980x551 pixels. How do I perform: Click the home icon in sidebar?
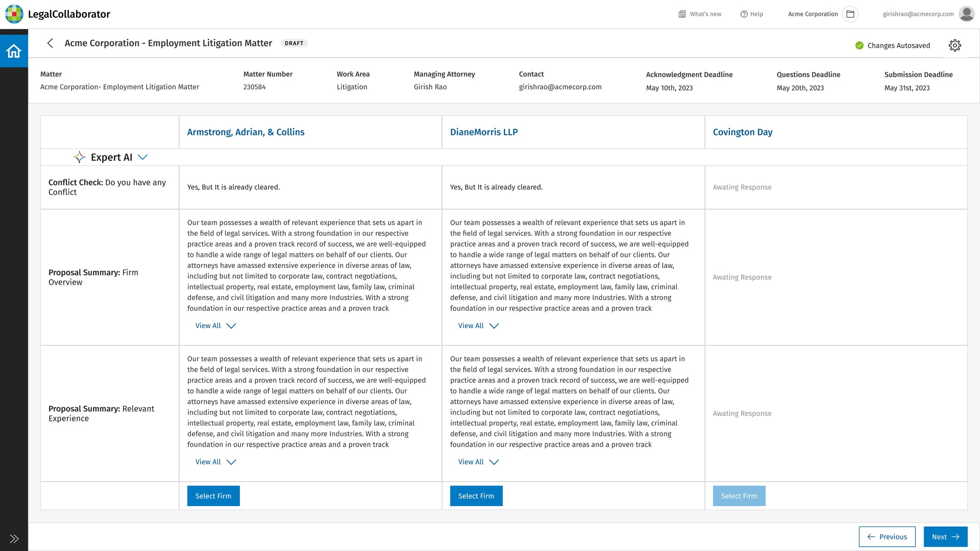(14, 51)
